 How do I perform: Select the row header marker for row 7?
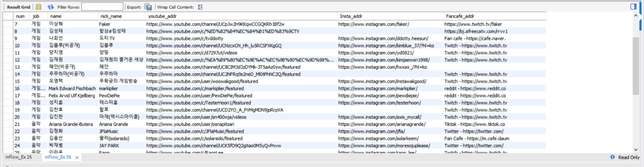pos(8,24)
